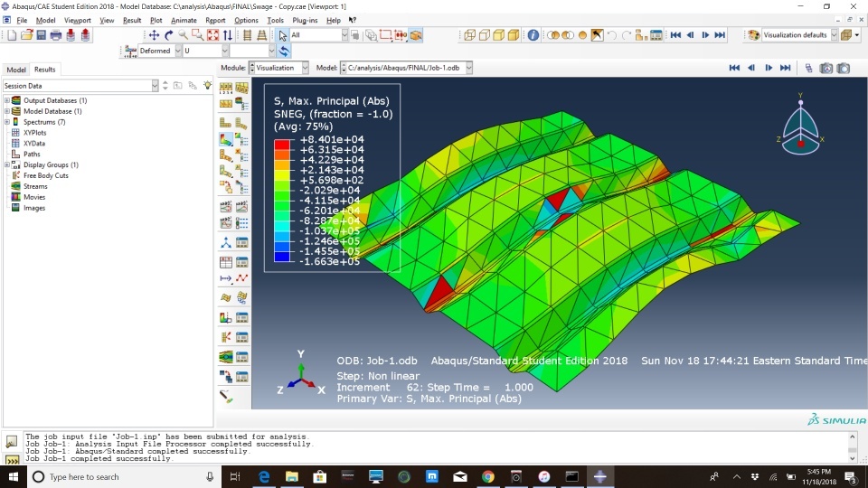The height and width of the screenshot is (488, 868).
Task: Jump to last frame in context bar
Action: [786, 68]
